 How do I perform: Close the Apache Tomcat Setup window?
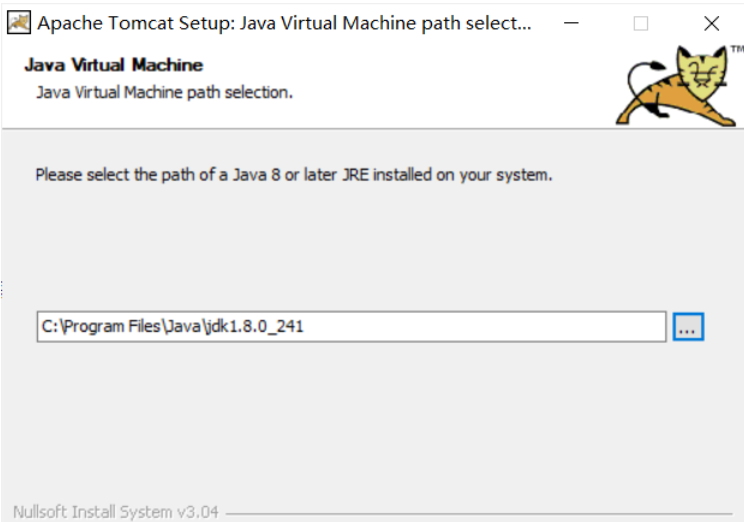[x=711, y=23]
